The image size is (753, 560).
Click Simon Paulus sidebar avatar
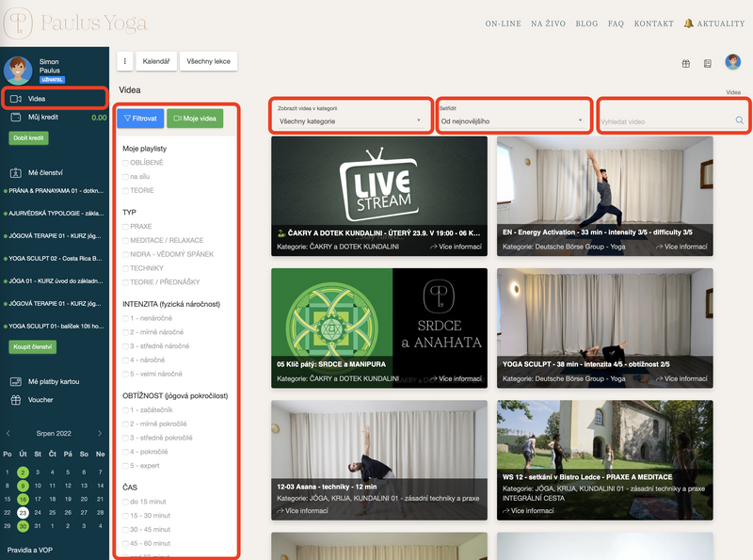point(18,71)
